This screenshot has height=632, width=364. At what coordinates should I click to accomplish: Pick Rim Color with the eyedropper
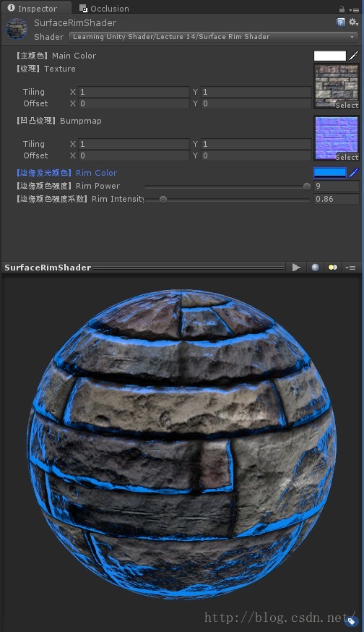(x=354, y=173)
